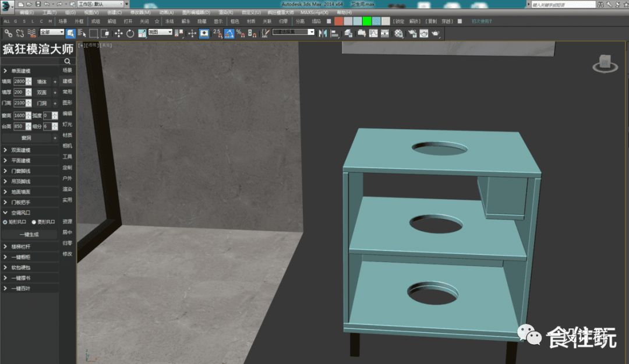This screenshot has width=629, height=364.
Task: Click the Edit Named Selection Sets icon
Action: point(265,33)
